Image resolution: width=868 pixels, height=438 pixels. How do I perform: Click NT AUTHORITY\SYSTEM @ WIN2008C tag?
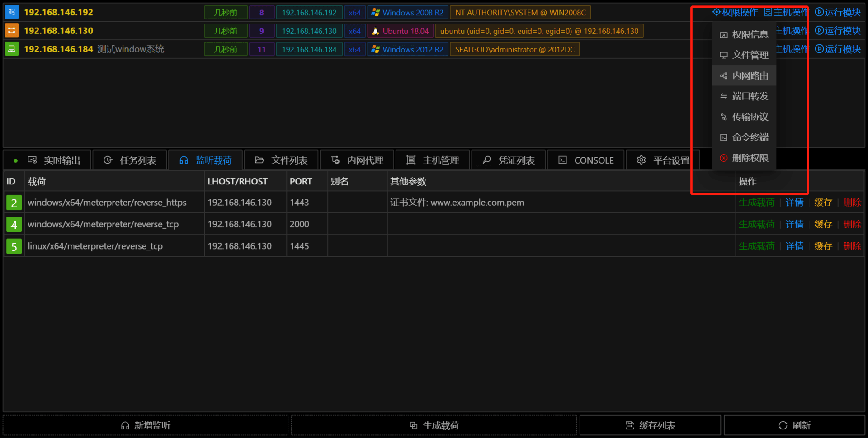coord(520,12)
